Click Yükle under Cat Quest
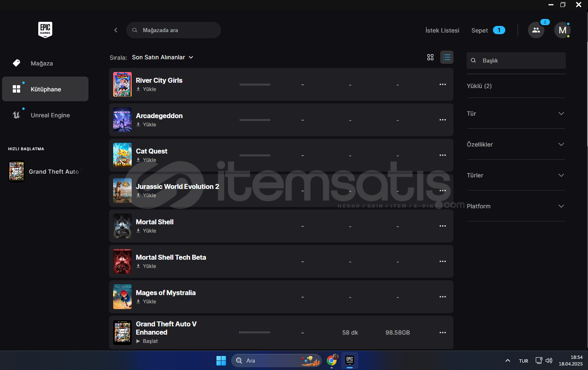This screenshot has width=588, height=370. click(x=146, y=160)
